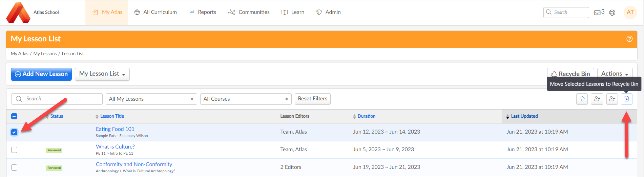The width and height of the screenshot is (644, 177).
Task: Open the Actions dropdown menu
Action: coord(615,74)
